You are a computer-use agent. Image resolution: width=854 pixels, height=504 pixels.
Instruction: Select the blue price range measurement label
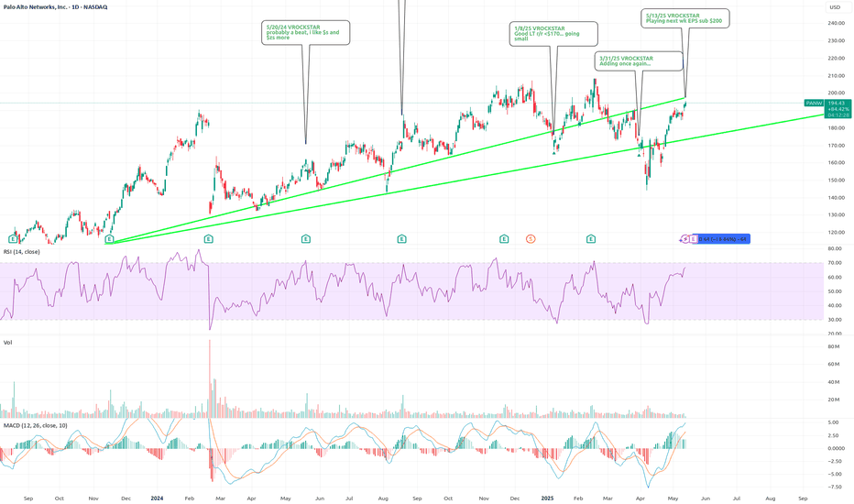(724, 238)
